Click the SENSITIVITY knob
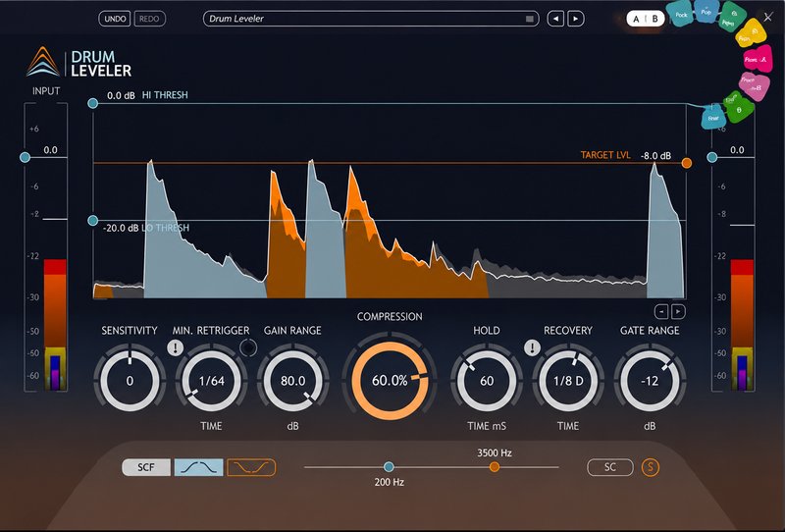785x532 pixels. point(130,380)
